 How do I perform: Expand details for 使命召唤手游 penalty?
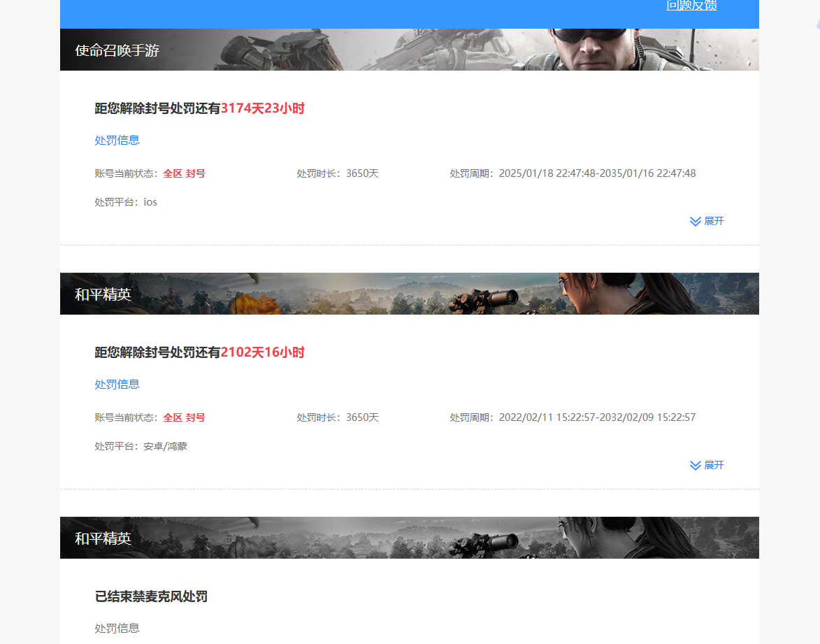tap(707, 221)
